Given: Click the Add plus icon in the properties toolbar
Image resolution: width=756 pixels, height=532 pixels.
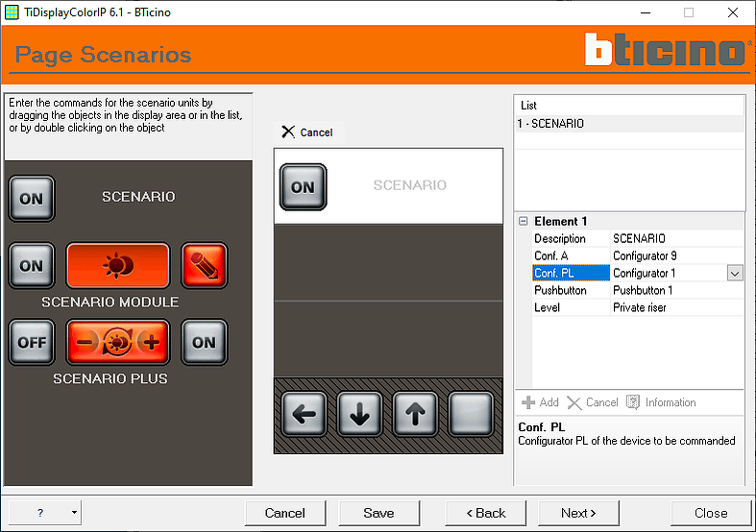Looking at the screenshot, I should click(x=540, y=402).
